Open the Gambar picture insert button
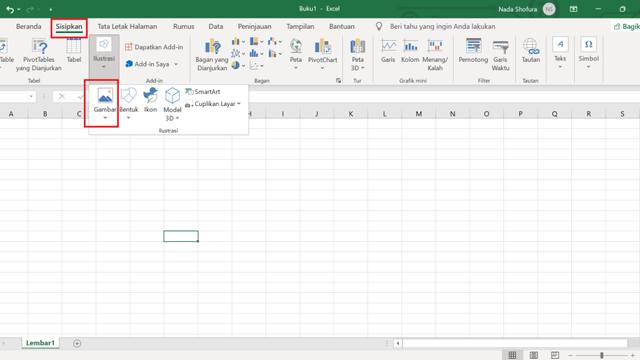640x360 pixels. pos(105,104)
